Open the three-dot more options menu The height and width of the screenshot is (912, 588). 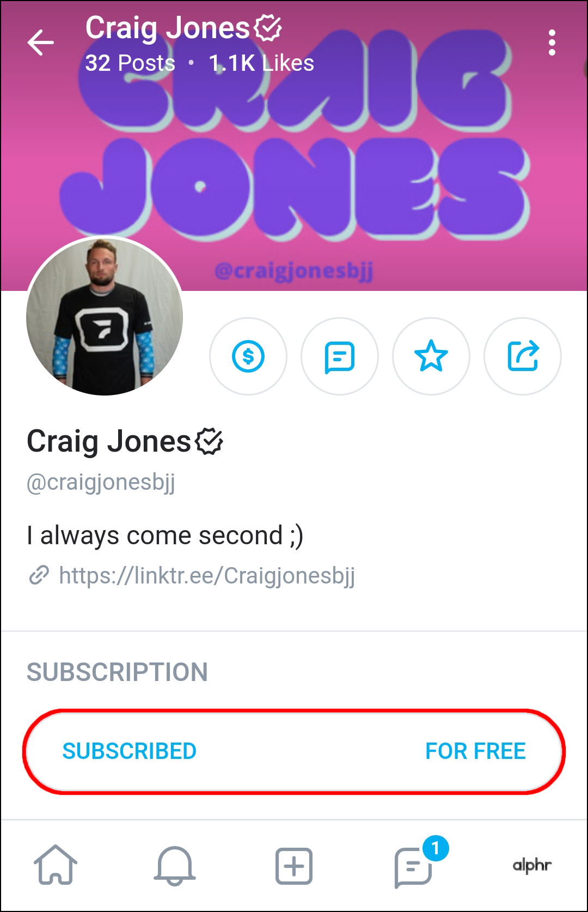coord(552,42)
